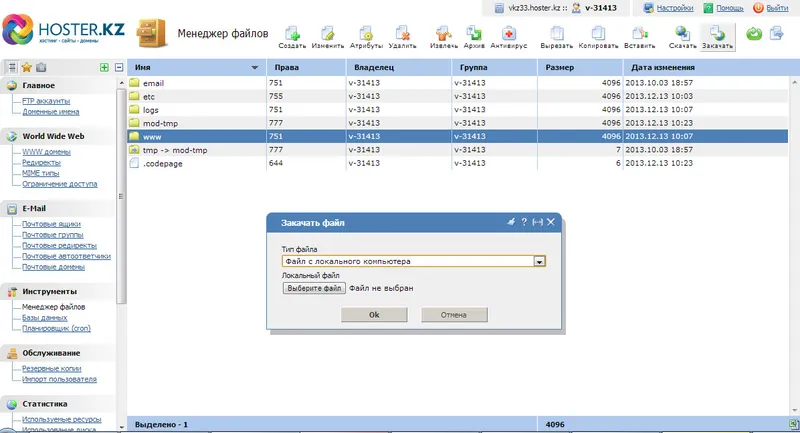Open FTP аккаунты link
This screenshot has width=800, height=433.
coord(46,101)
